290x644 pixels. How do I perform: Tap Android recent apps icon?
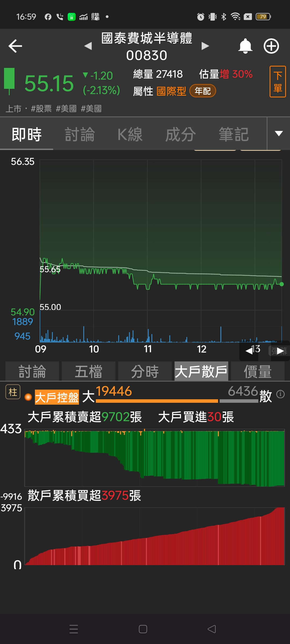click(74, 629)
